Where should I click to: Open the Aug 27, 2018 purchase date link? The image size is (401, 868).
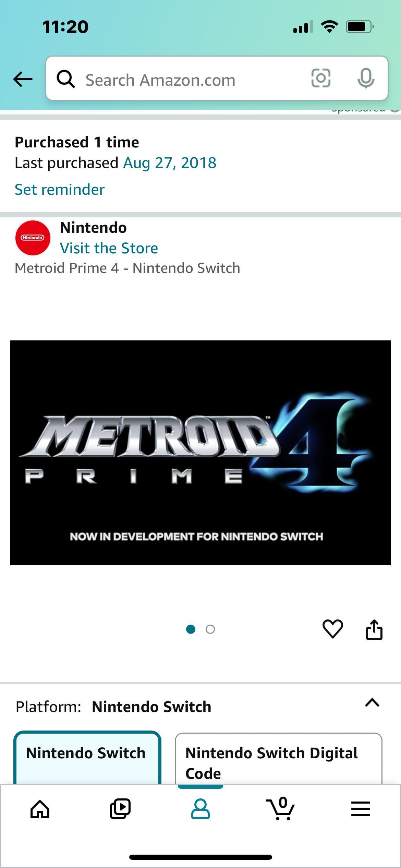(x=170, y=163)
